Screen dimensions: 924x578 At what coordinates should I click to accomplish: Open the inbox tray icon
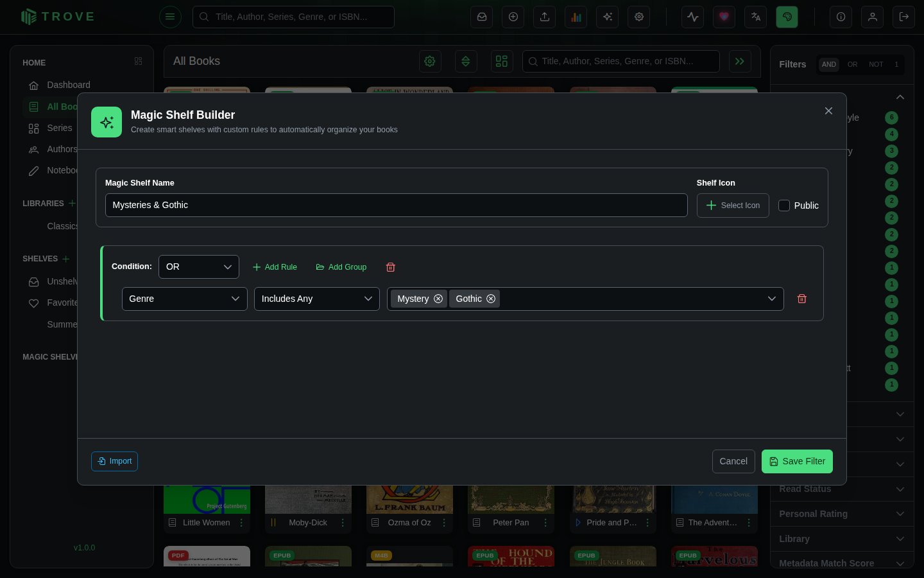482,17
